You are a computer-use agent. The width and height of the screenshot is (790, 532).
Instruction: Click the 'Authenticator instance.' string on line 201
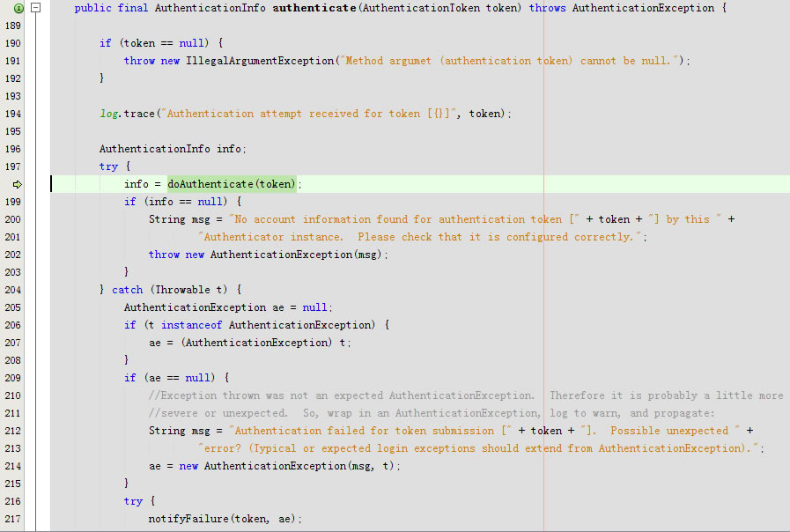tap(420, 237)
